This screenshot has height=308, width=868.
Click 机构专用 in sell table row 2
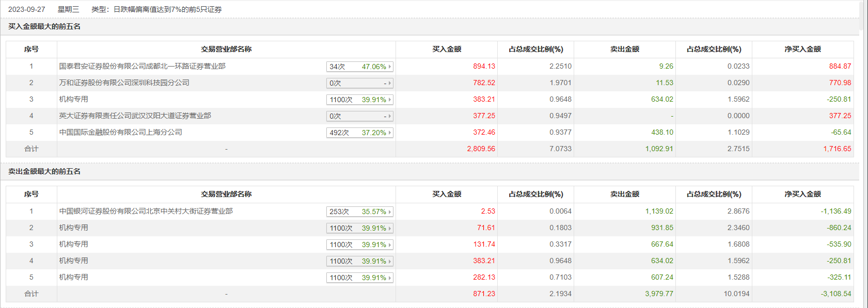pyautogui.click(x=73, y=228)
